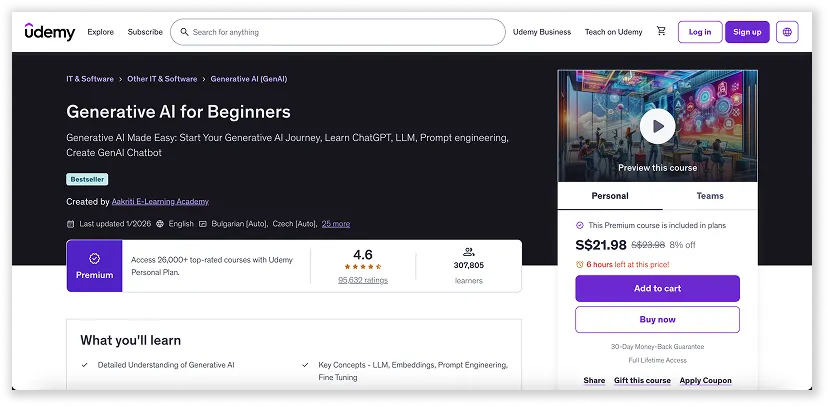
Task: Play the course preview video
Action: coord(657,126)
